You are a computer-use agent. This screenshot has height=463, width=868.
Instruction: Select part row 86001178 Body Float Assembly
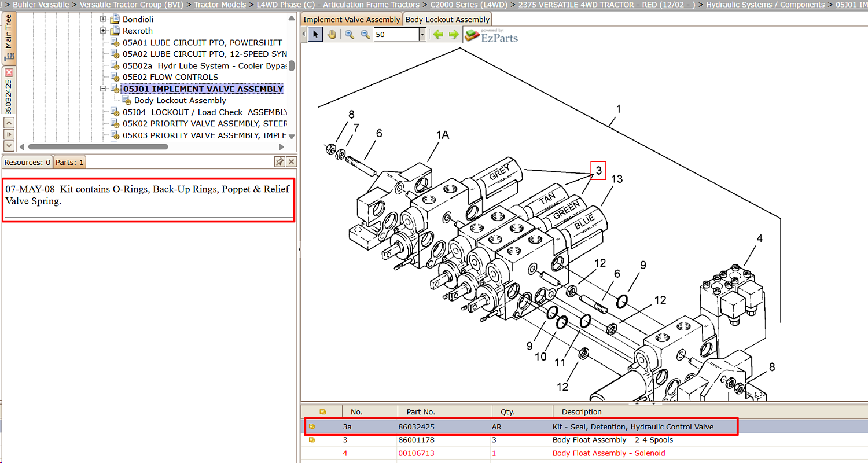coord(584,440)
